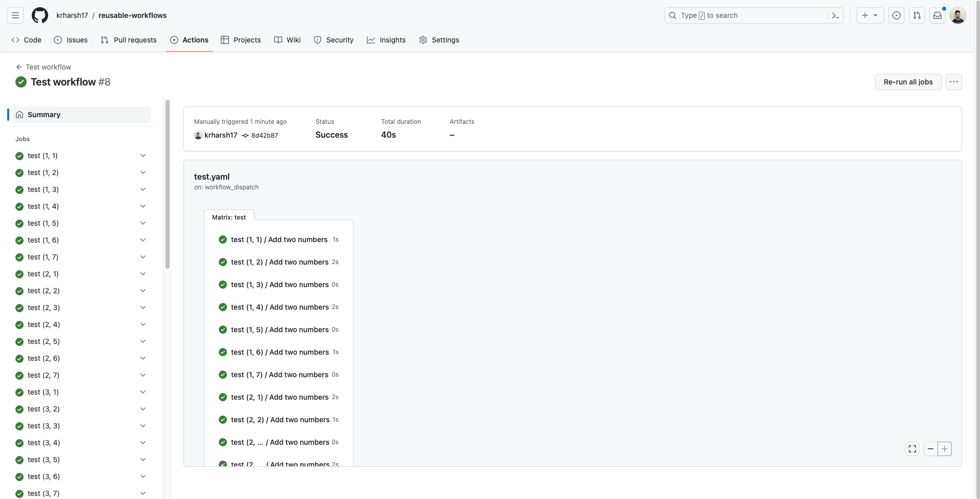Click the GitHub logo icon

coord(40,15)
